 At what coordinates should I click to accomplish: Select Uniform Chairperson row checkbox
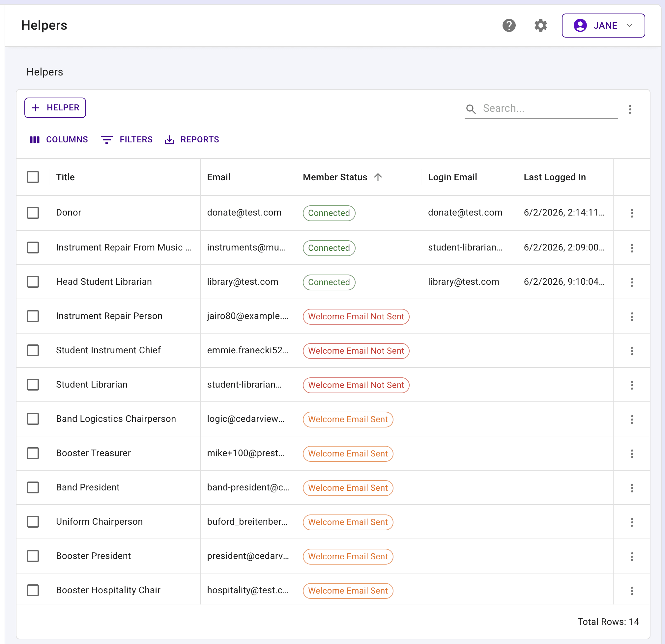pos(33,521)
